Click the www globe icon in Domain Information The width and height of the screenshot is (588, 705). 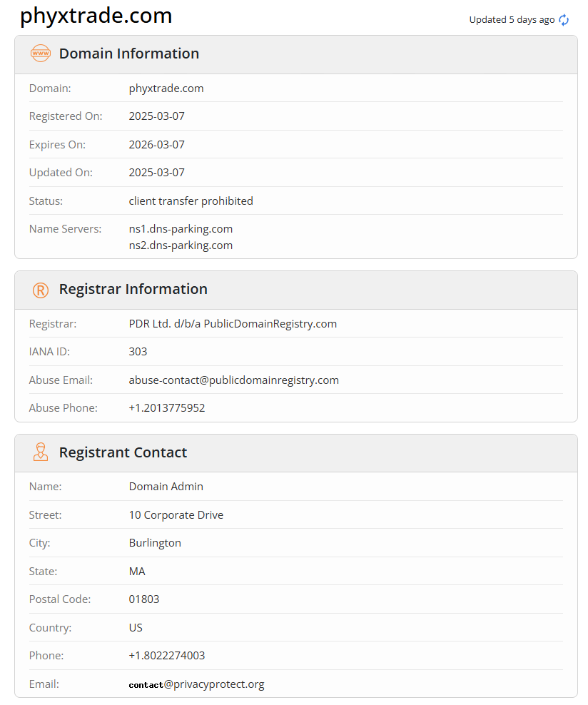[41, 54]
